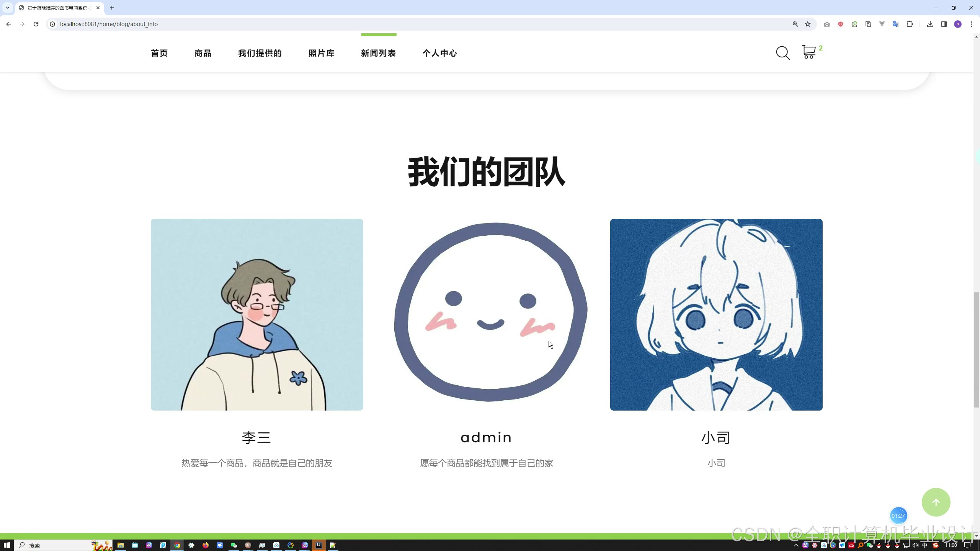This screenshot has width=980, height=551.
Task: Expand the tab search chevron
Action: (x=7, y=8)
